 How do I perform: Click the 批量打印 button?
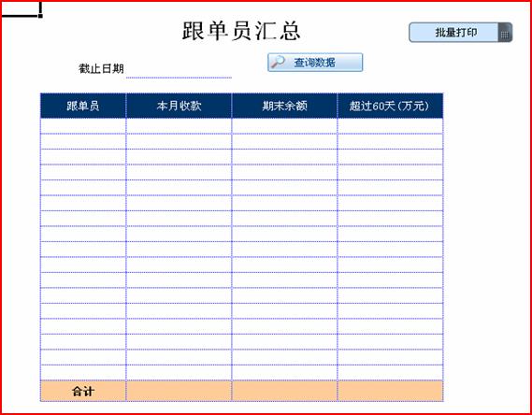(460, 33)
